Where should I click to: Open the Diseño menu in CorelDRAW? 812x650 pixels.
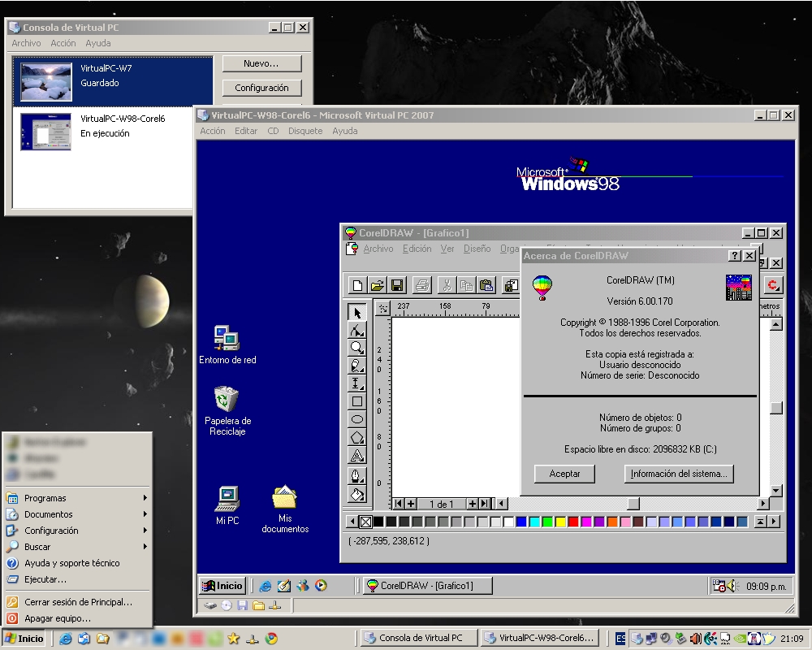[477, 249]
